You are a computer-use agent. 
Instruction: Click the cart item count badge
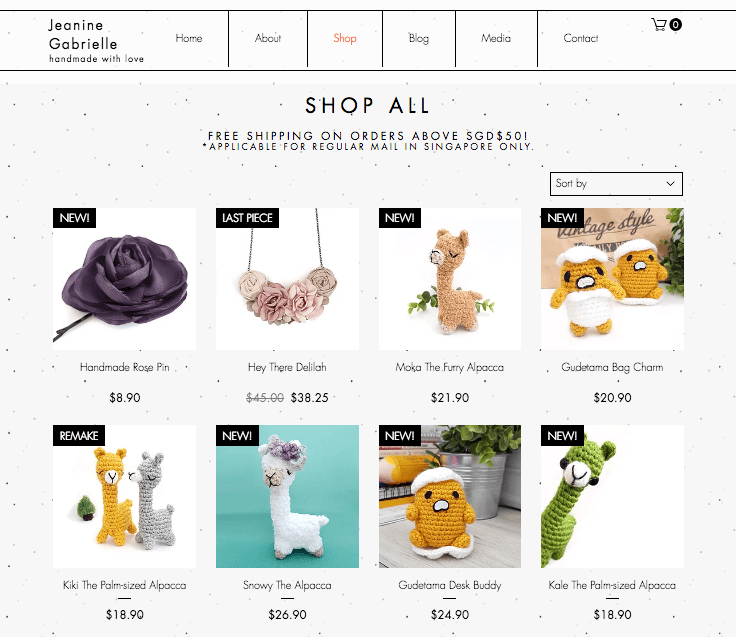coord(675,24)
